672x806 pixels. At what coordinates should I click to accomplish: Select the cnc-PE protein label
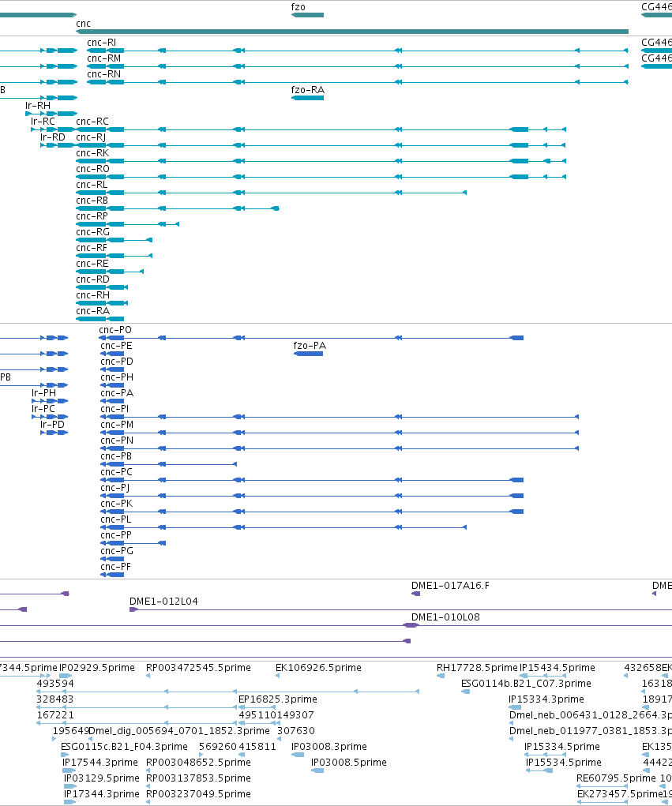pos(116,346)
